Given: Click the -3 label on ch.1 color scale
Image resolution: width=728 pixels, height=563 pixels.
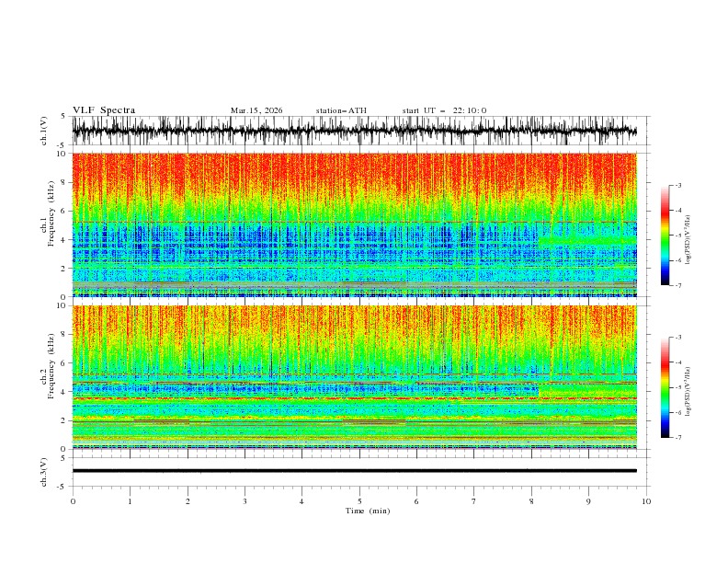Looking at the screenshot, I should [x=677, y=185].
